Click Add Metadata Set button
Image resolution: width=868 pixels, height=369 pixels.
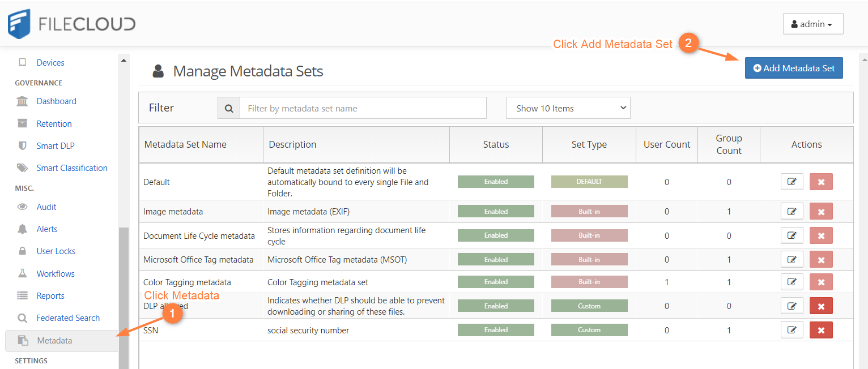(793, 68)
